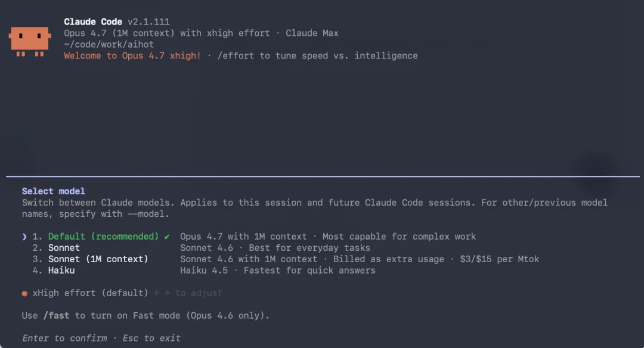Click the Claude Code pixel mascot icon
Screen dimensions: 644x348
pos(30,41)
